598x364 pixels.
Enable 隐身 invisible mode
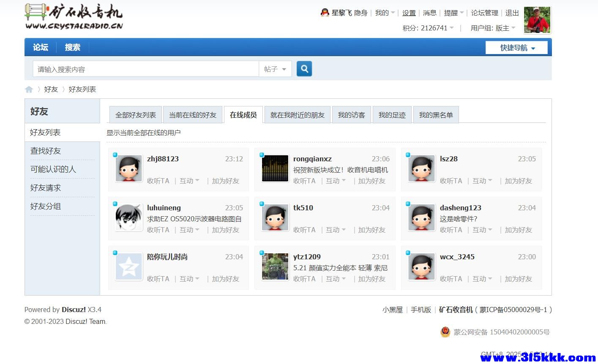click(361, 13)
